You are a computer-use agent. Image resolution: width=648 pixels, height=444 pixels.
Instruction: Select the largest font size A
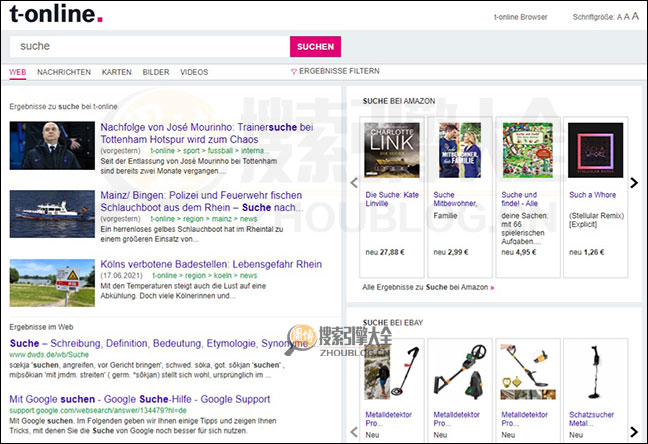point(635,16)
